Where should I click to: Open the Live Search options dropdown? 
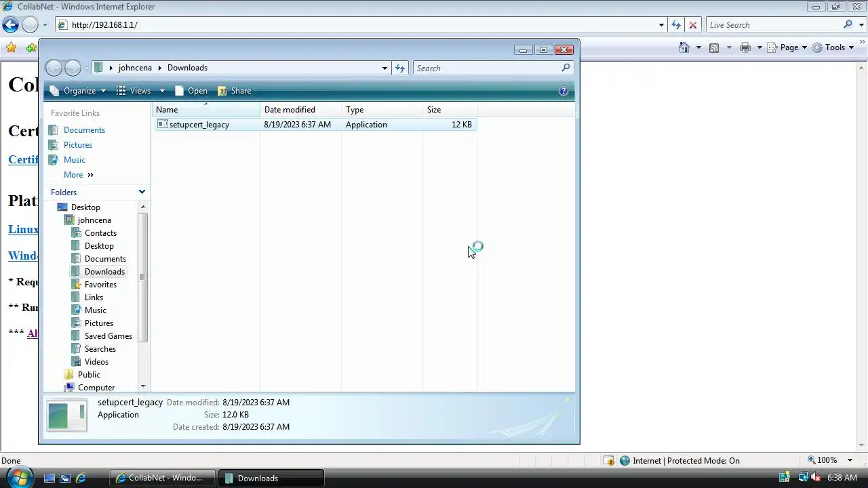pyautogui.click(x=861, y=25)
